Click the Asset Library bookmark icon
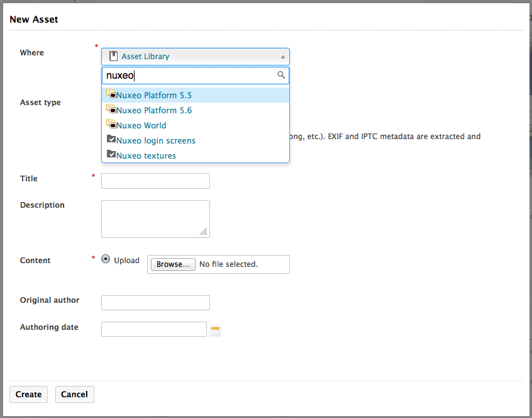The height and width of the screenshot is (418, 532). pyautogui.click(x=113, y=56)
